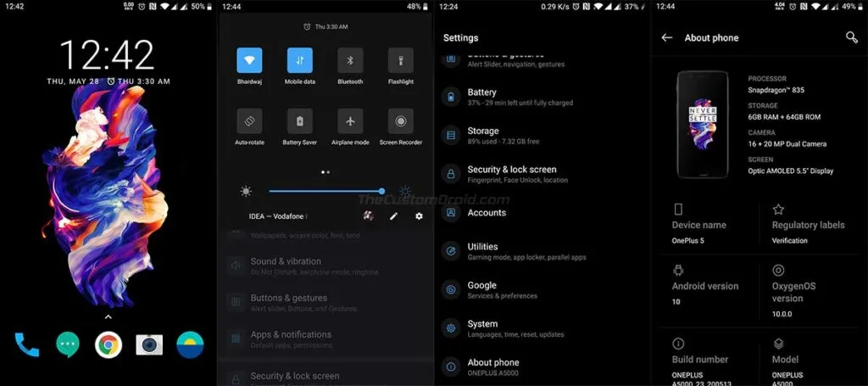Go back from About phone
The height and width of the screenshot is (386, 868).
coord(667,37)
